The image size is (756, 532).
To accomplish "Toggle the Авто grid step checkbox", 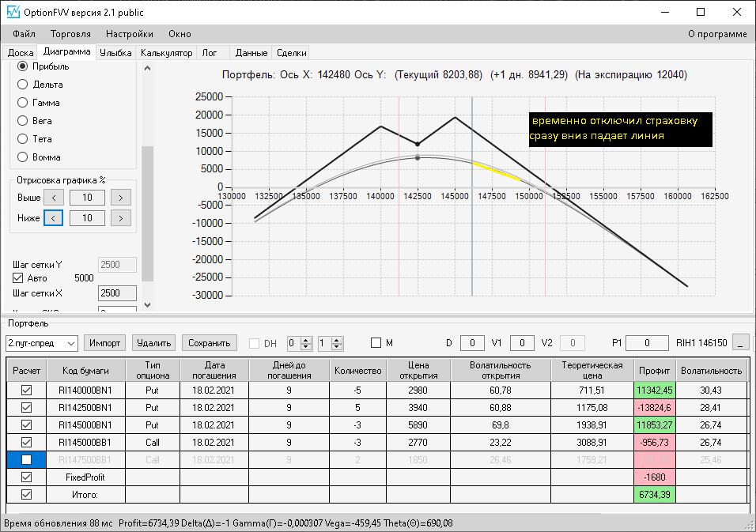I will tap(18, 278).
